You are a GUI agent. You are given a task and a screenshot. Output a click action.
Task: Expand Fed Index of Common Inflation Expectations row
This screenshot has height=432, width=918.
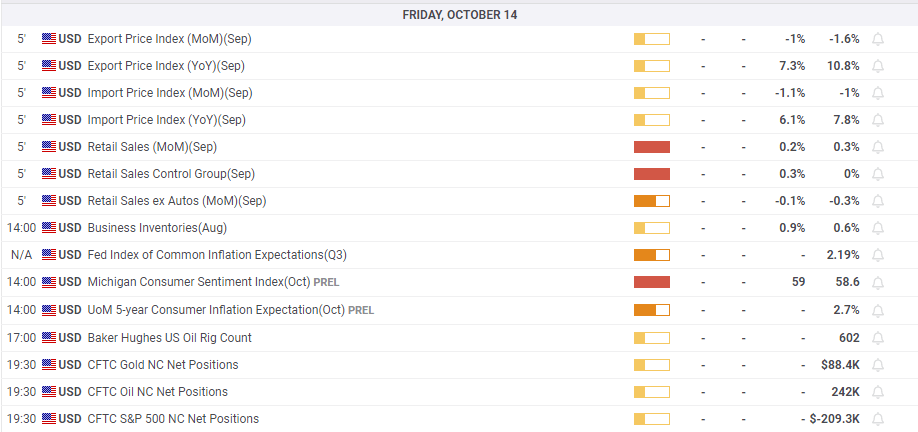(217, 255)
